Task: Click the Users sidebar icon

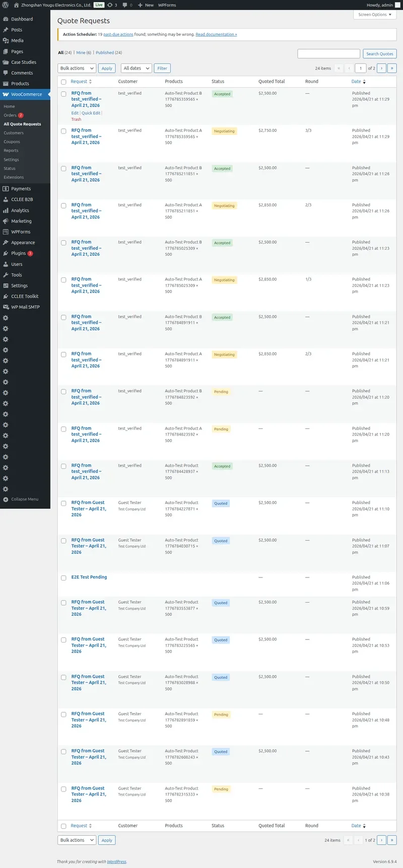Action: [6, 264]
